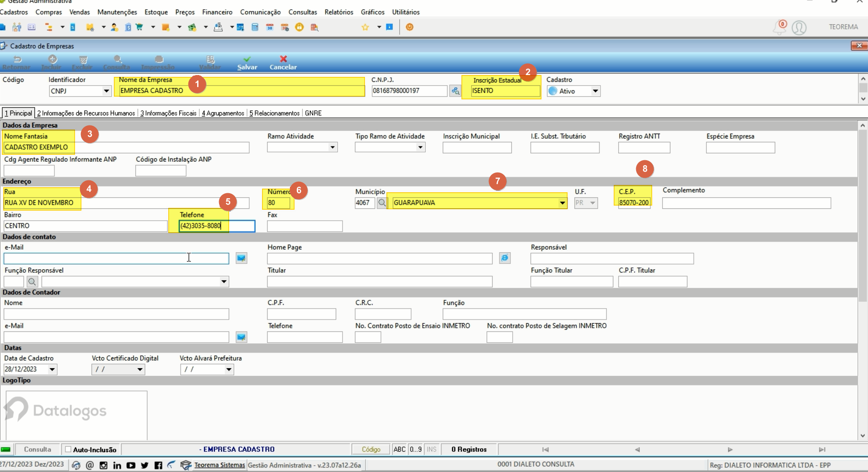Switch to the Informações Fiscais tab
868x472 pixels.
point(168,113)
